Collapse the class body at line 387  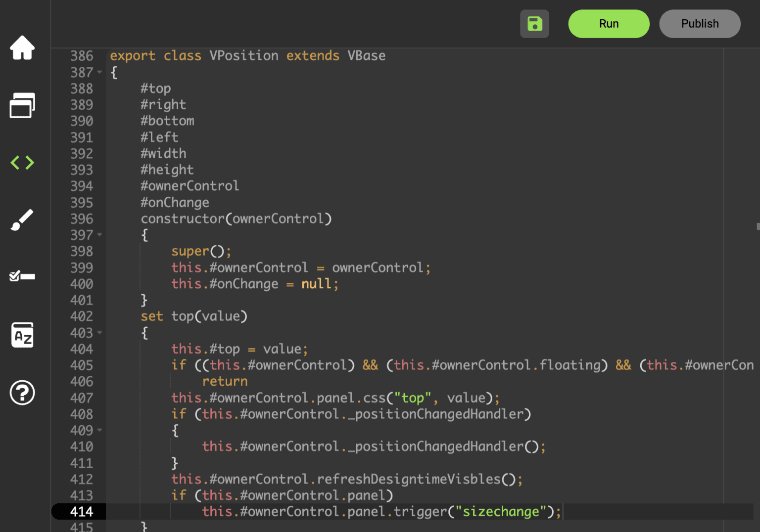(100, 72)
